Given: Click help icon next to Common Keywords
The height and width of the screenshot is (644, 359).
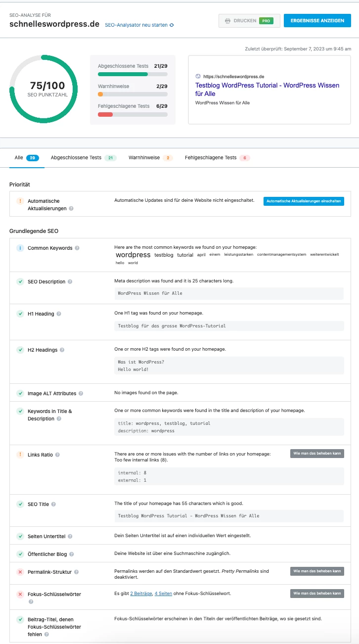Looking at the screenshot, I should tap(77, 248).
